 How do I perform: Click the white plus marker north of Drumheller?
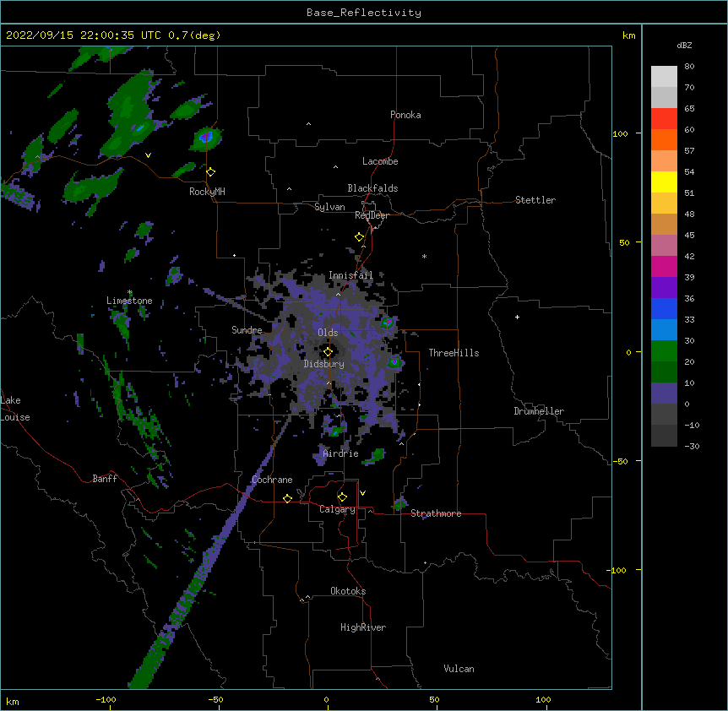pos(517,317)
